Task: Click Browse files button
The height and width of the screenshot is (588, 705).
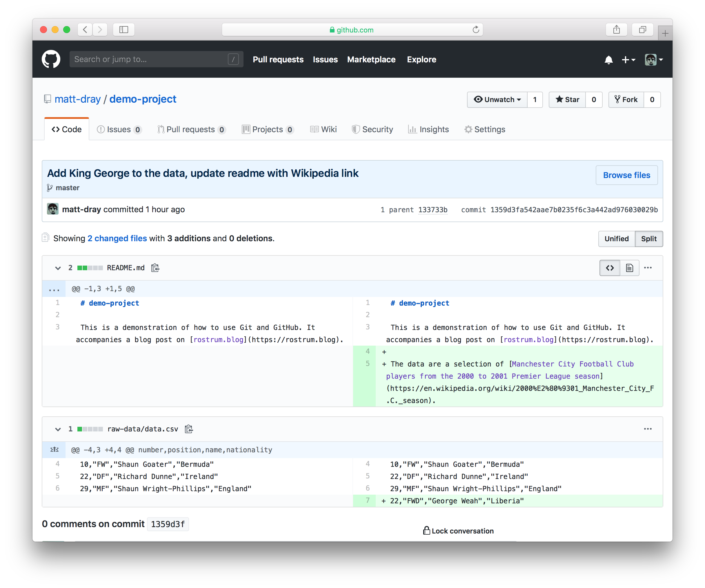Action: (x=627, y=175)
